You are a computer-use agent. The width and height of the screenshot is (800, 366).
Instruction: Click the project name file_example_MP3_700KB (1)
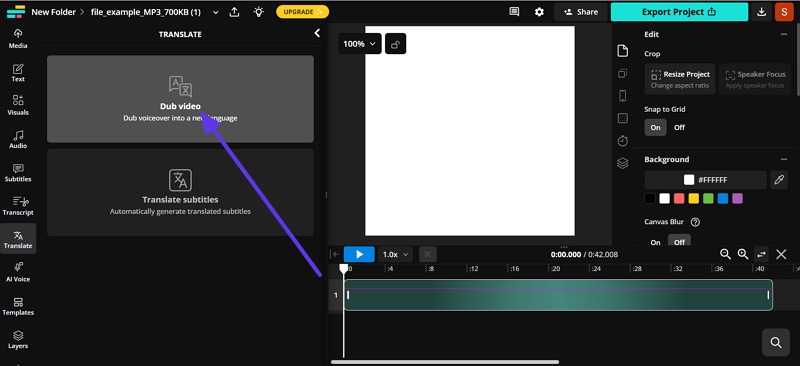point(145,12)
